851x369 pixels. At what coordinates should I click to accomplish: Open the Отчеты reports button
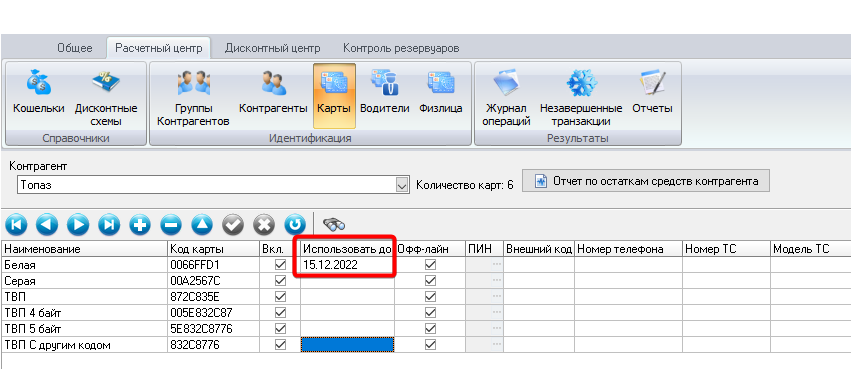652,96
